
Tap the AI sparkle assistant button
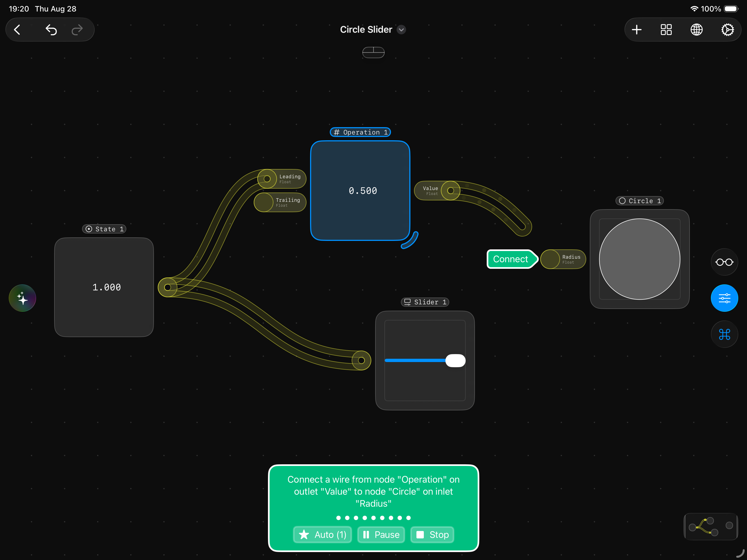[22, 298]
